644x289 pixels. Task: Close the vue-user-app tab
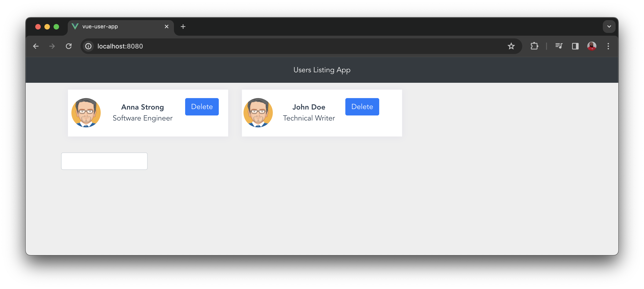point(167,27)
